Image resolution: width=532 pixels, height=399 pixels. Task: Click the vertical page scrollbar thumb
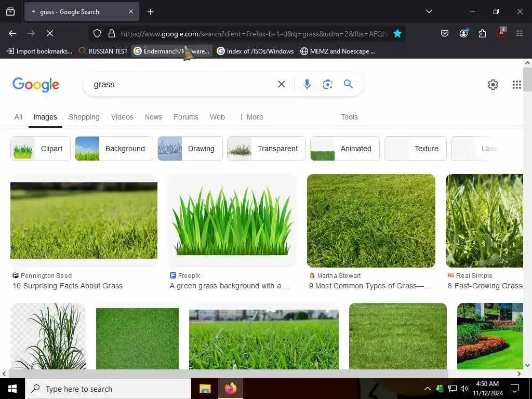tap(527, 79)
